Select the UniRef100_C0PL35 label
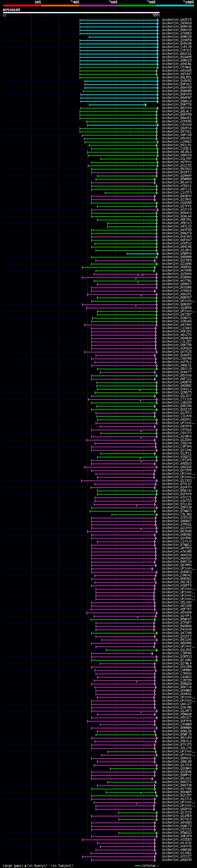Screen dimensions: 197x868 176,47
